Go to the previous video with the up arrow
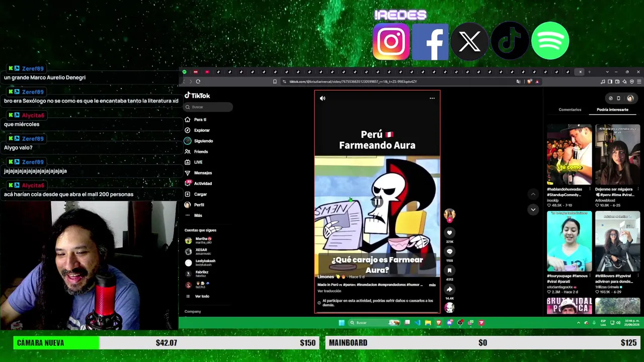 click(533, 194)
